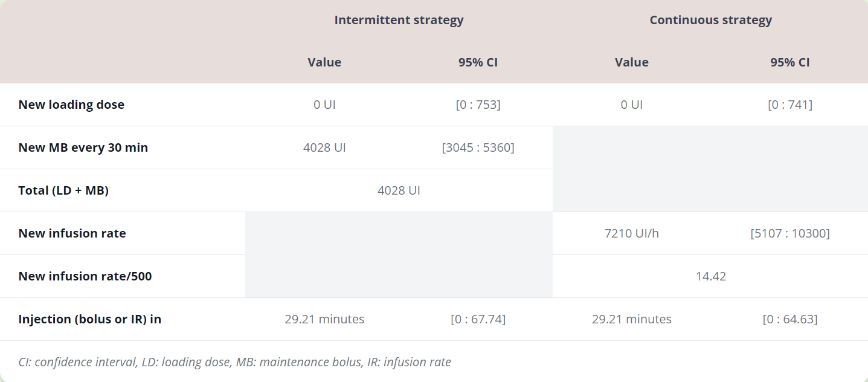868x382 pixels.
Task: Click the total value 4028 UI
Action: [x=399, y=190]
